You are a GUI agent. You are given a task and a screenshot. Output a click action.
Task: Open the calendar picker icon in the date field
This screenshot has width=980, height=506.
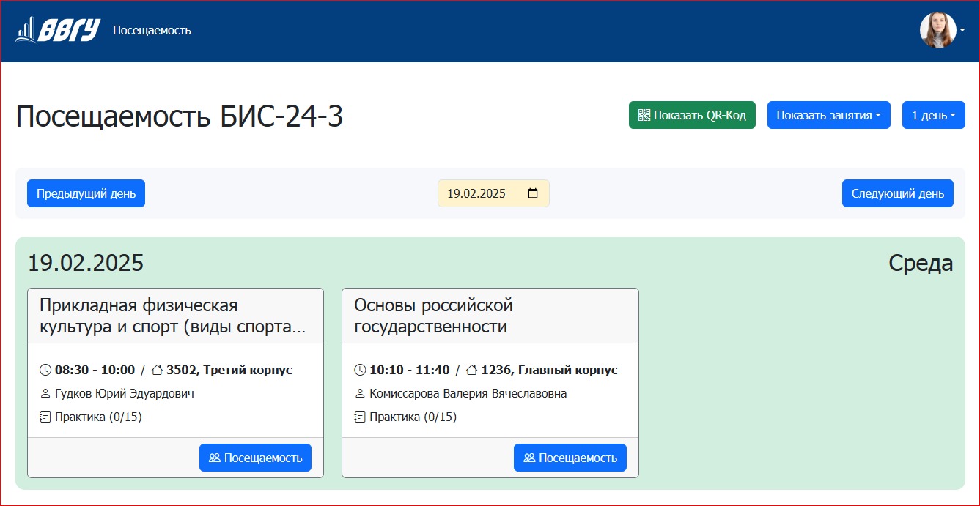(533, 193)
